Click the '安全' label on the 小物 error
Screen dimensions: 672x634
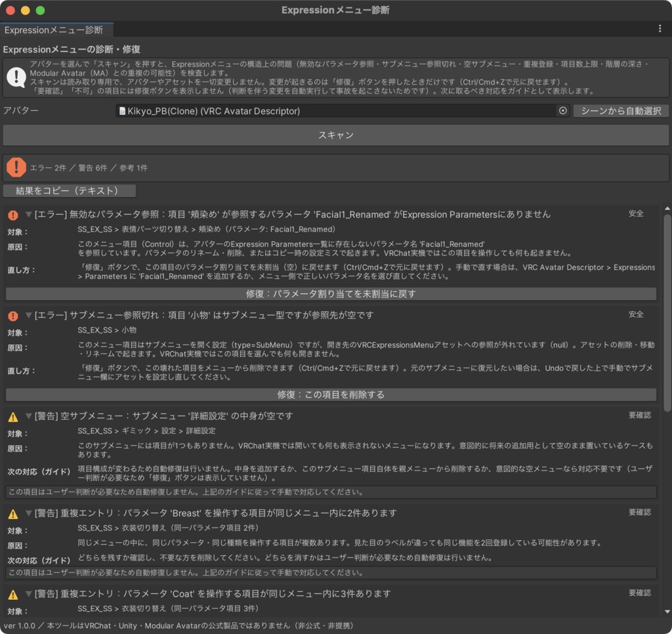pyautogui.click(x=636, y=314)
